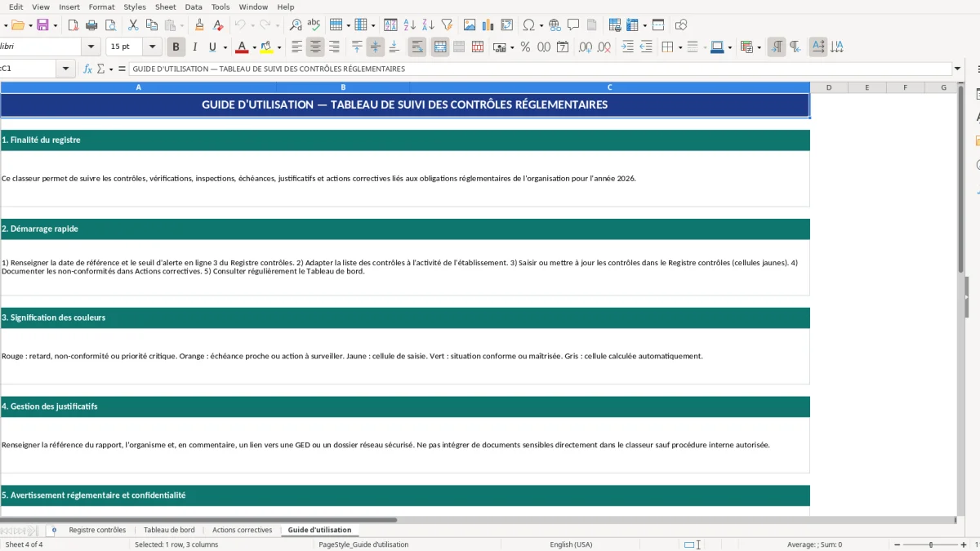Open the Insert menu
The image size is (980, 551).
coord(69,7)
